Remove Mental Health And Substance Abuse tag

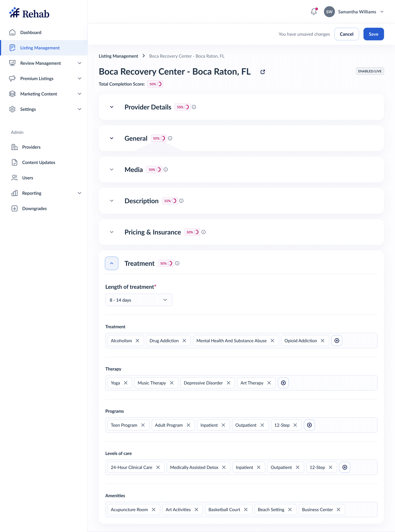(x=272, y=341)
